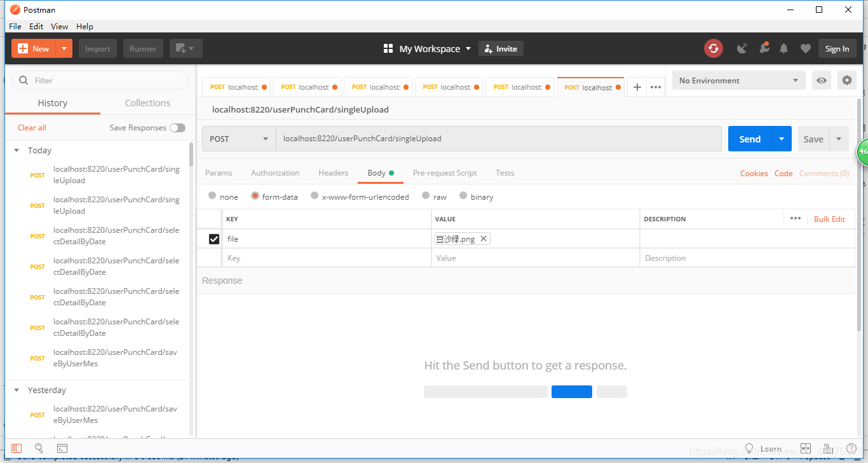Click the search magnifier in Filter box
The width and height of the screenshot is (868, 463).
[x=24, y=80]
